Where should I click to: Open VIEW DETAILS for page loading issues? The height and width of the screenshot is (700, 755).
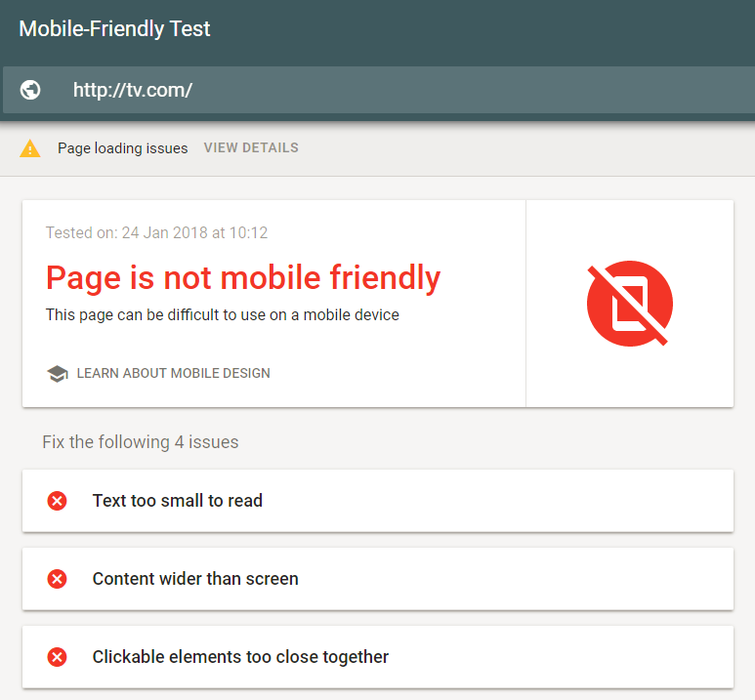coord(251,147)
